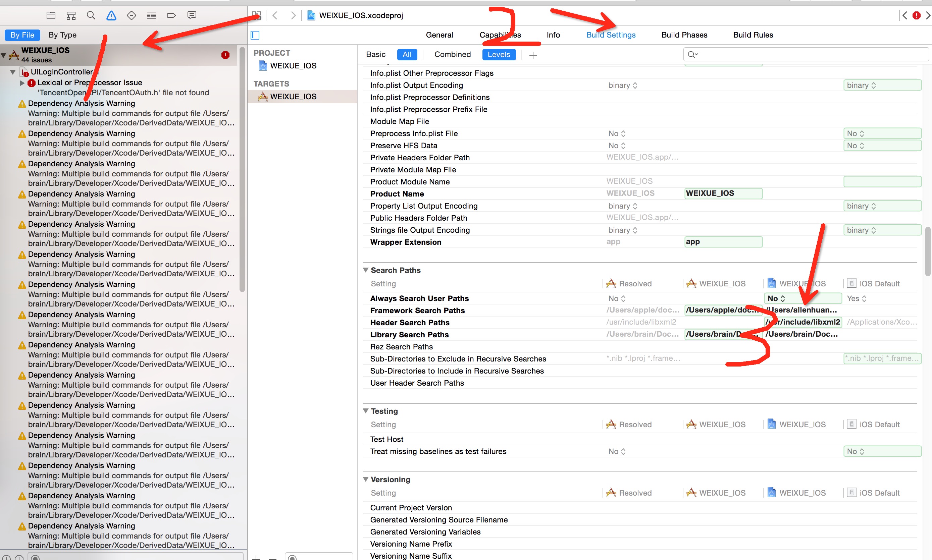
Task: Open the General tab
Action: pos(439,35)
